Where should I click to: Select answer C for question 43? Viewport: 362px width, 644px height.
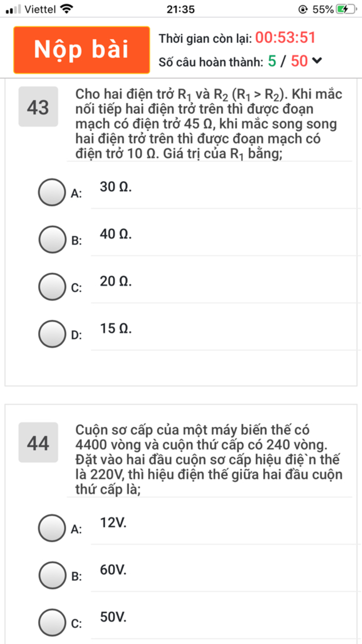click(52, 287)
